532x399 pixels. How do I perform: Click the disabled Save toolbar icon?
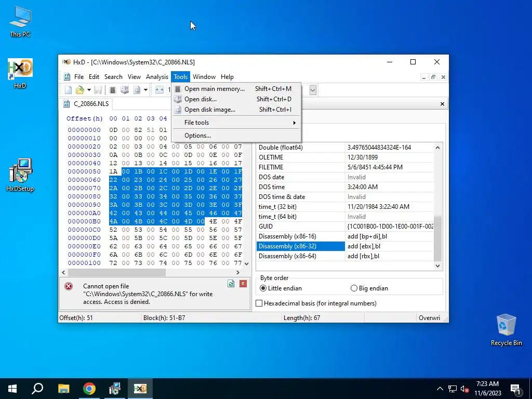[x=98, y=90]
